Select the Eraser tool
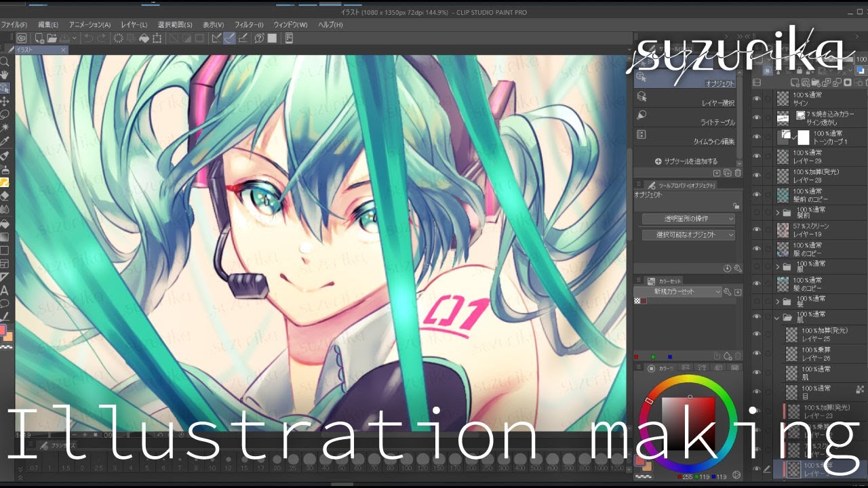This screenshot has height=488, width=868. coord(4,196)
